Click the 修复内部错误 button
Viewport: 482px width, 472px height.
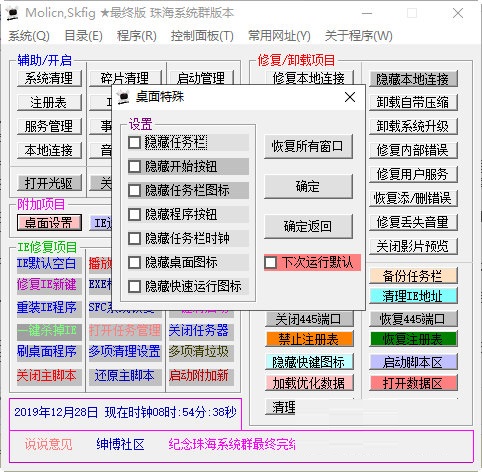[413, 151]
